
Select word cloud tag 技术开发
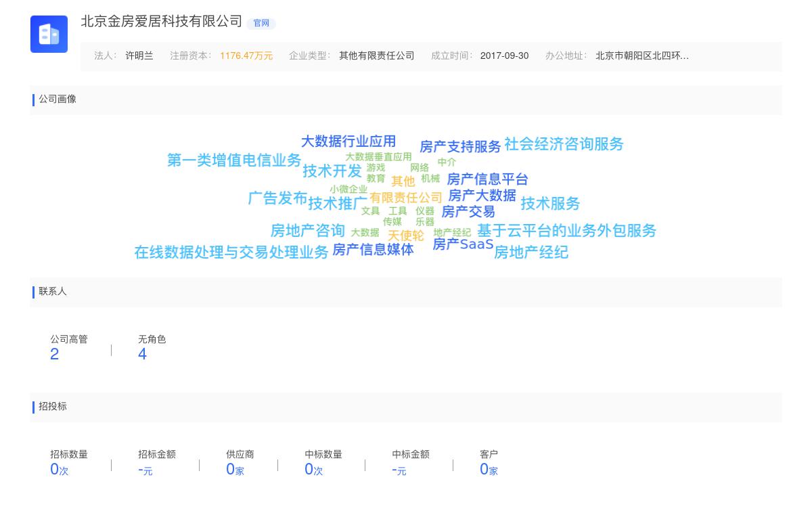332,171
